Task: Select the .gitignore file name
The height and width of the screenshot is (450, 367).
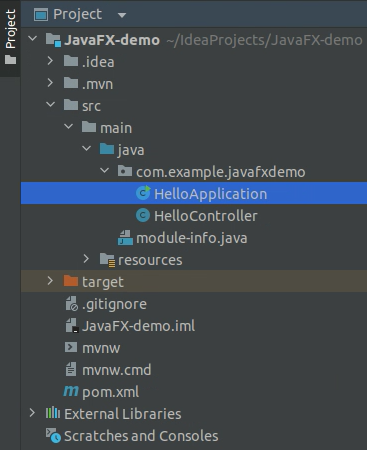Action: click(x=114, y=304)
